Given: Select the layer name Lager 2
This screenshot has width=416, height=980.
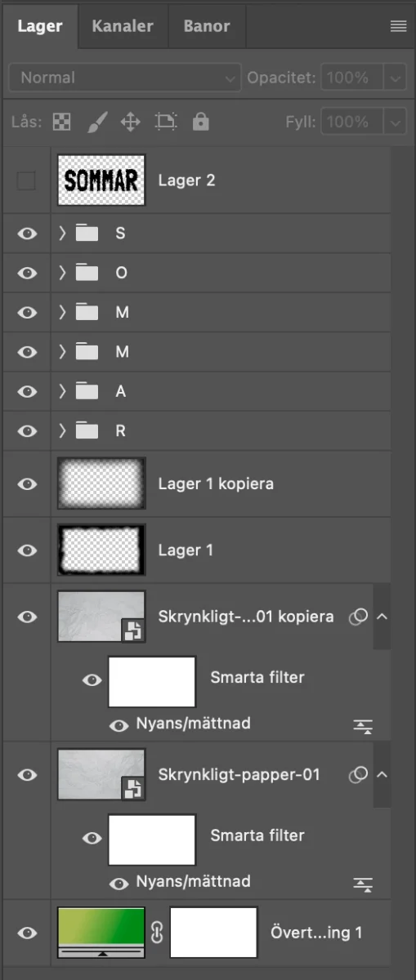Looking at the screenshot, I should click(x=186, y=180).
